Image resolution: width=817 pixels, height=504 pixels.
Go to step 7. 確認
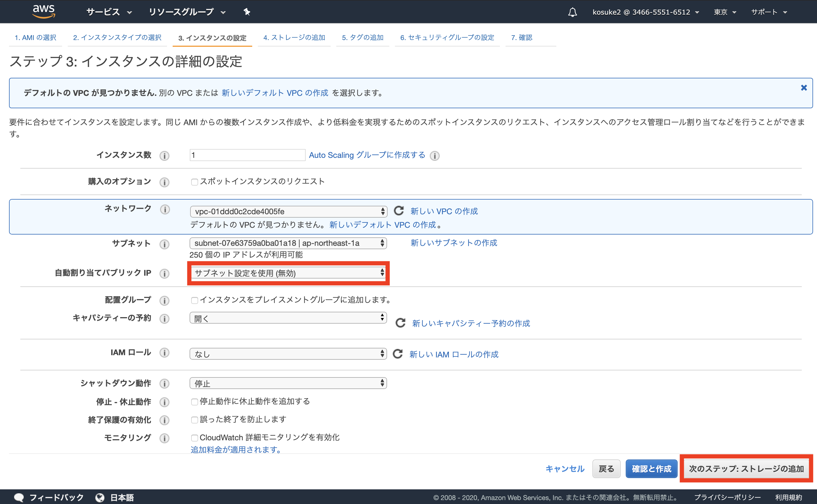point(521,38)
